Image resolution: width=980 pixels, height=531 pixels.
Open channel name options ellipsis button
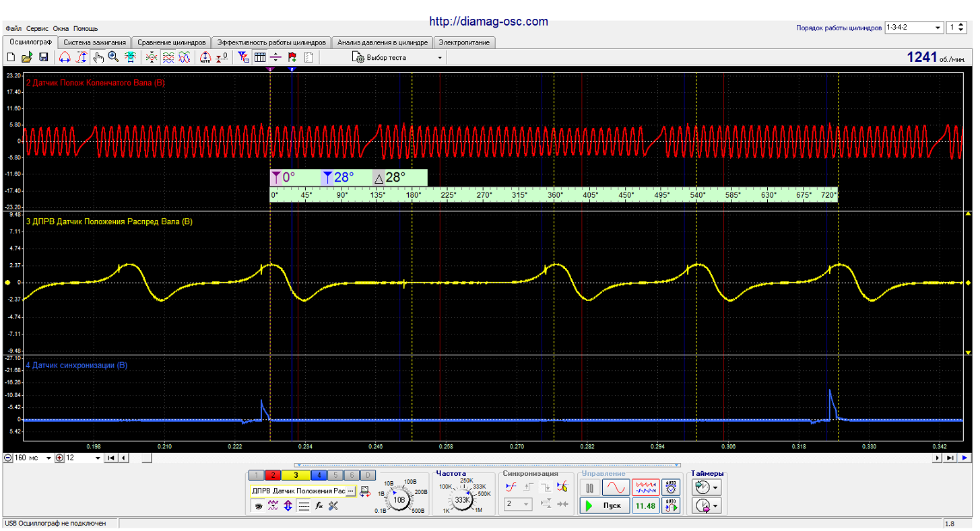[x=350, y=491]
